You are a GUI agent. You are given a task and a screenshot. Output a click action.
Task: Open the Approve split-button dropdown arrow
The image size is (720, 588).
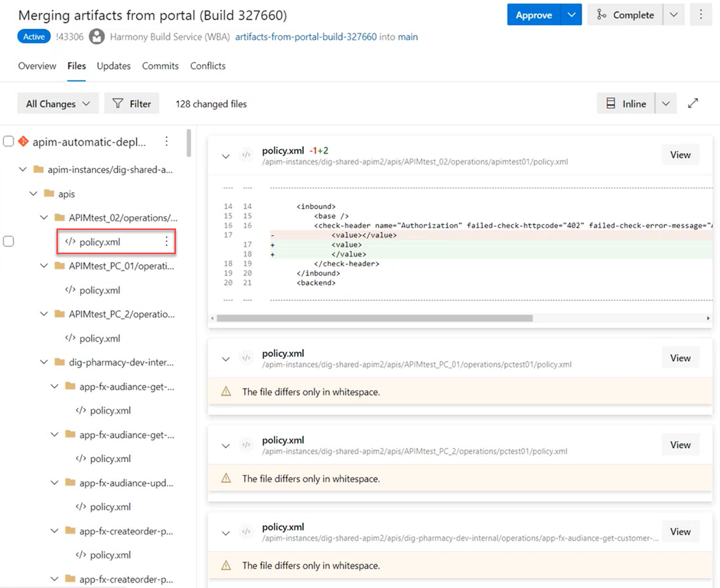pyautogui.click(x=571, y=15)
